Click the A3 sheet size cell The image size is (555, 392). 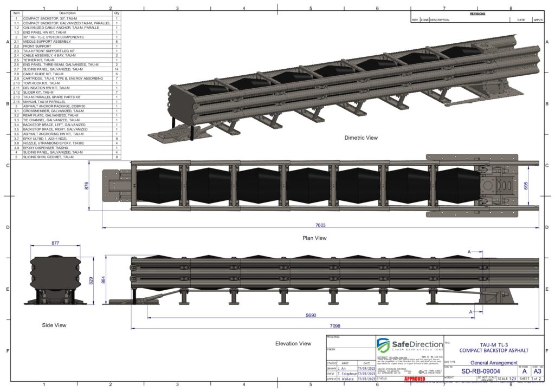point(537,371)
